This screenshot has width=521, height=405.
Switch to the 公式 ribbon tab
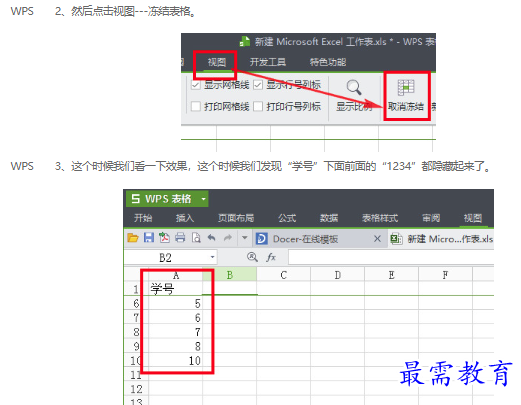pyautogui.click(x=287, y=218)
